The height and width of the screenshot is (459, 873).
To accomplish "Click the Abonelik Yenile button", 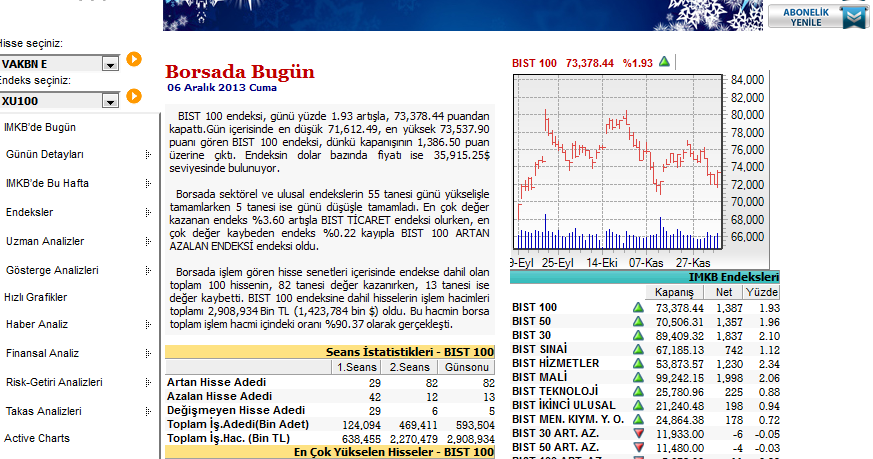I will [x=818, y=17].
